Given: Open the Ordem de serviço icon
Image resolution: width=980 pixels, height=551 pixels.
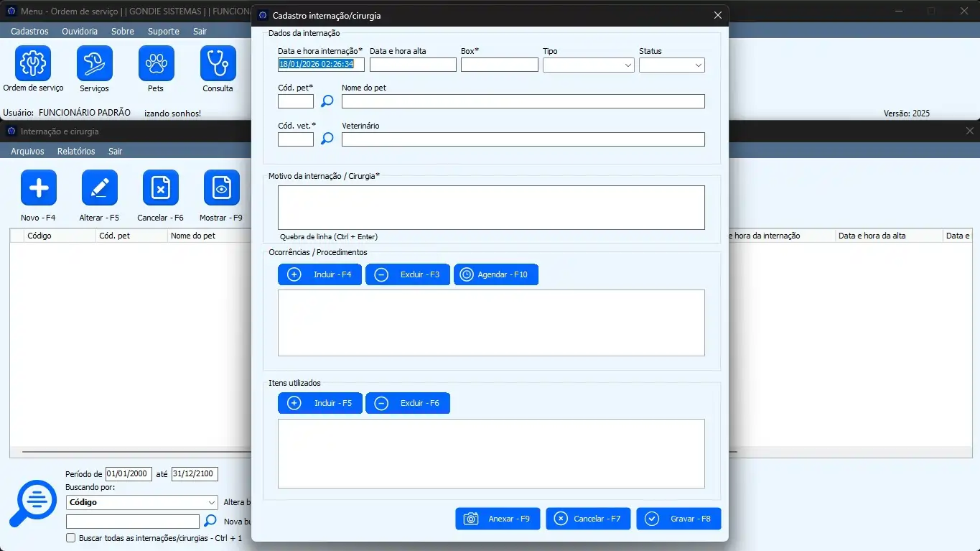Looking at the screenshot, I should pyautogui.click(x=33, y=64).
